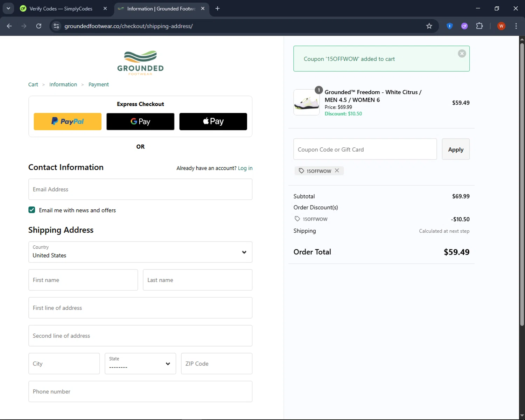Close the Verify Codes SimplyCodes tab
525x420 pixels.
[105, 8]
